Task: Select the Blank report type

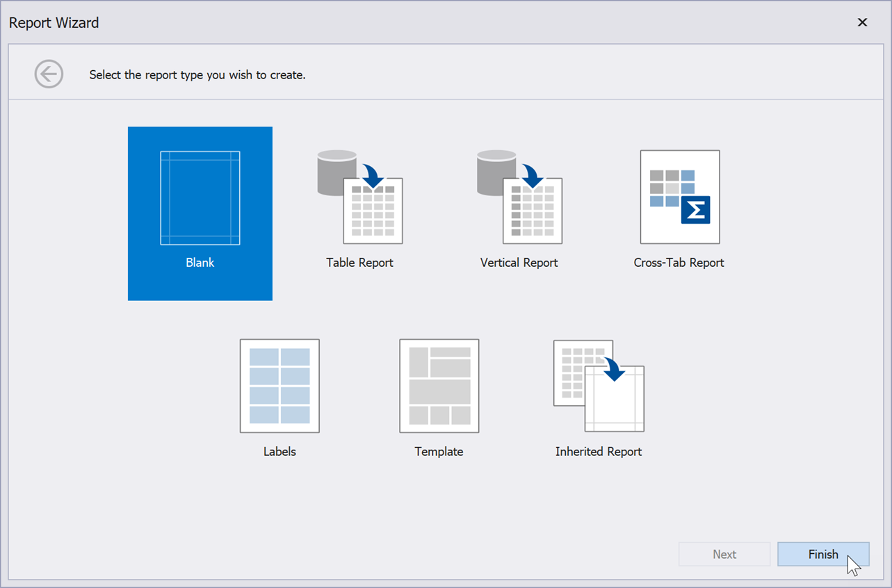Action: [200, 213]
